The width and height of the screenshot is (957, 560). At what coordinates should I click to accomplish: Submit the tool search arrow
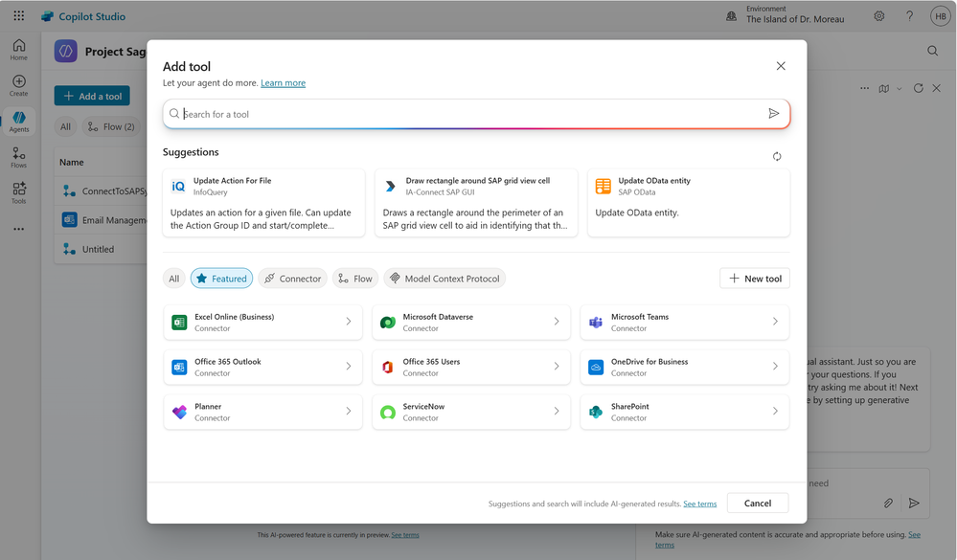(x=773, y=114)
